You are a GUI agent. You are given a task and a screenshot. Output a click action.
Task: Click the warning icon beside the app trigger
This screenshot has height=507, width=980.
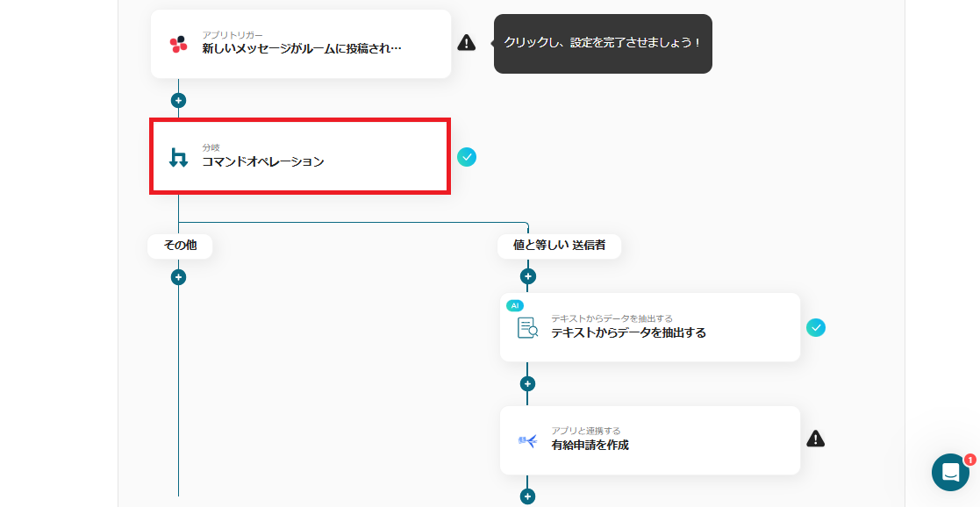466,42
